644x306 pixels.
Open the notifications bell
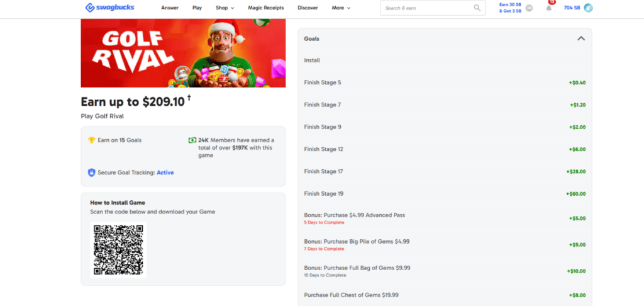(548, 8)
